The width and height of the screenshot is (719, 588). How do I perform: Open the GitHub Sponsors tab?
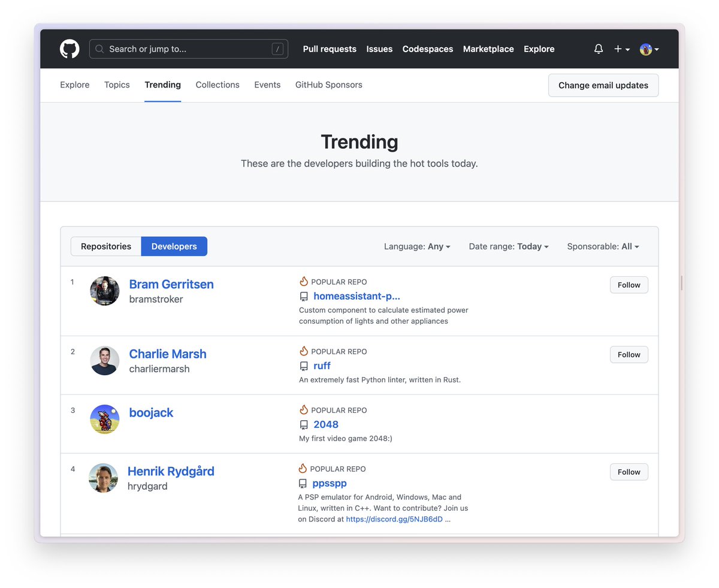(329, 85)
